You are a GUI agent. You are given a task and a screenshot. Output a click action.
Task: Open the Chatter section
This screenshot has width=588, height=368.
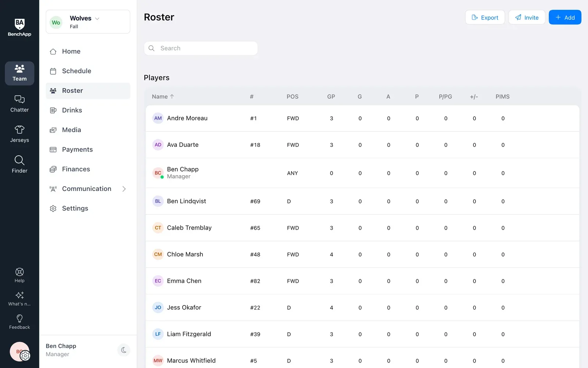click(19, 104)
